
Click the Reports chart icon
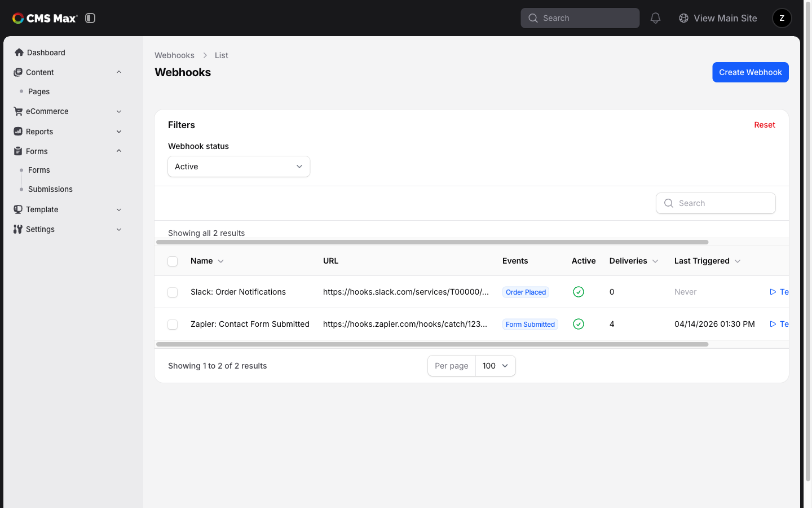(x=18, y=132)
